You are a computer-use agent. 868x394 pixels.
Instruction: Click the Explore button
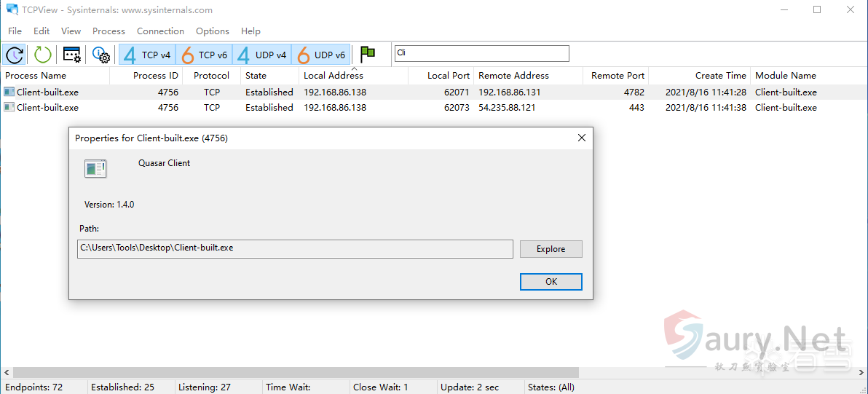551,249
